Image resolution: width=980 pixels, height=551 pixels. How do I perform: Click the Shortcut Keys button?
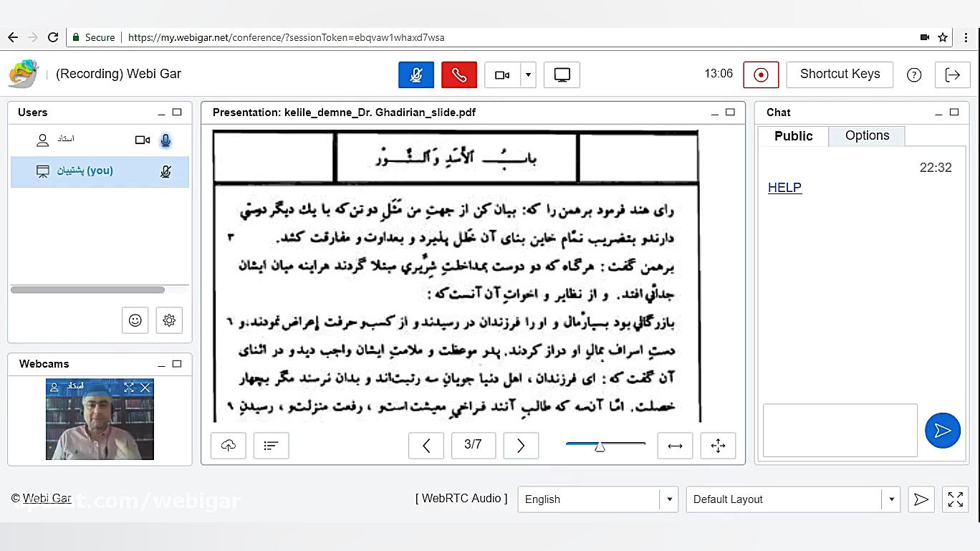click(840, 74)
